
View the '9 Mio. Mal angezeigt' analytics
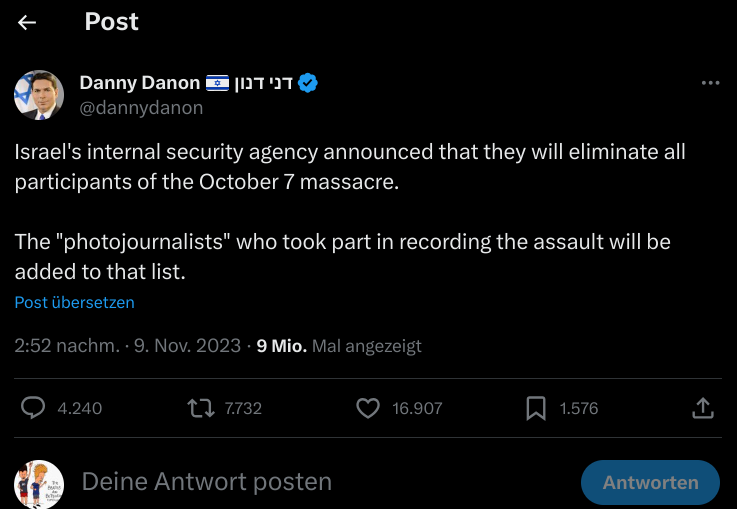coord(339,346)
